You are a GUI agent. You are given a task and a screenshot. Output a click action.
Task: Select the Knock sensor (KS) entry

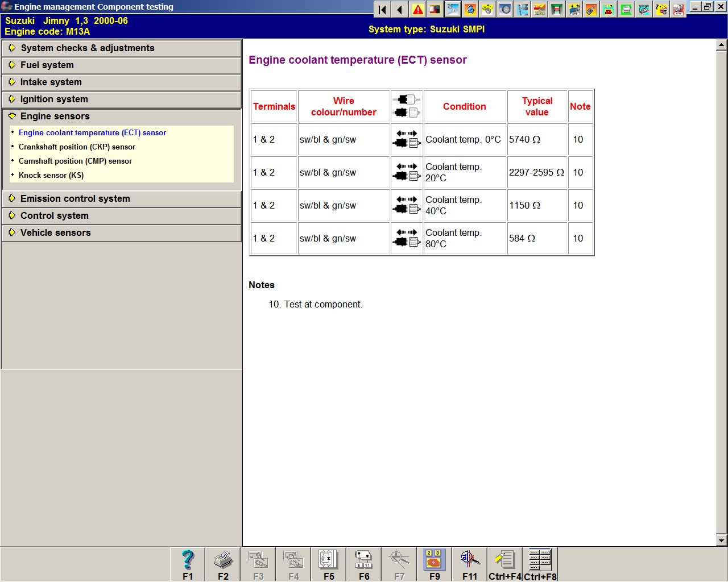click(x=51, y=176)
